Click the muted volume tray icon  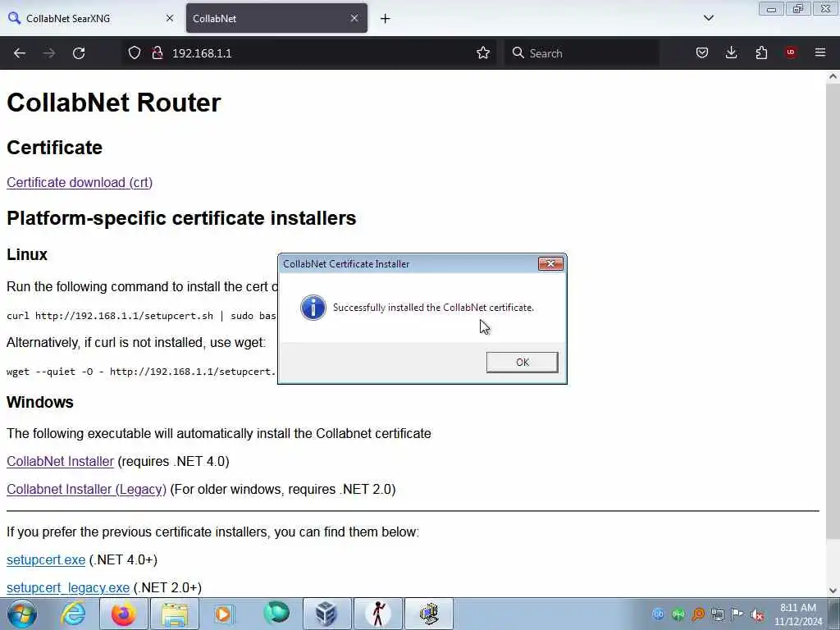tap(756, 614)
